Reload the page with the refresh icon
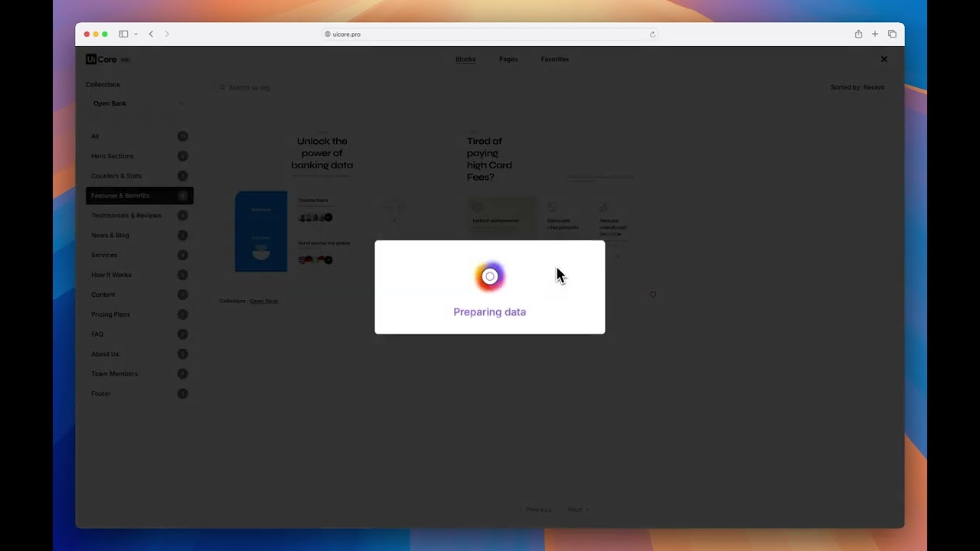 coord(652,34)
